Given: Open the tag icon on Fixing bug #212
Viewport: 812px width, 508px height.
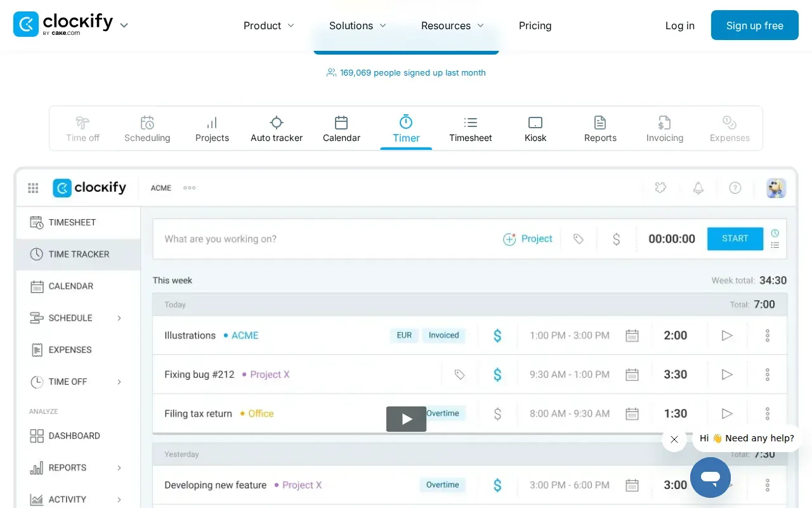Looking at the screenshot, I should (459, 375).
